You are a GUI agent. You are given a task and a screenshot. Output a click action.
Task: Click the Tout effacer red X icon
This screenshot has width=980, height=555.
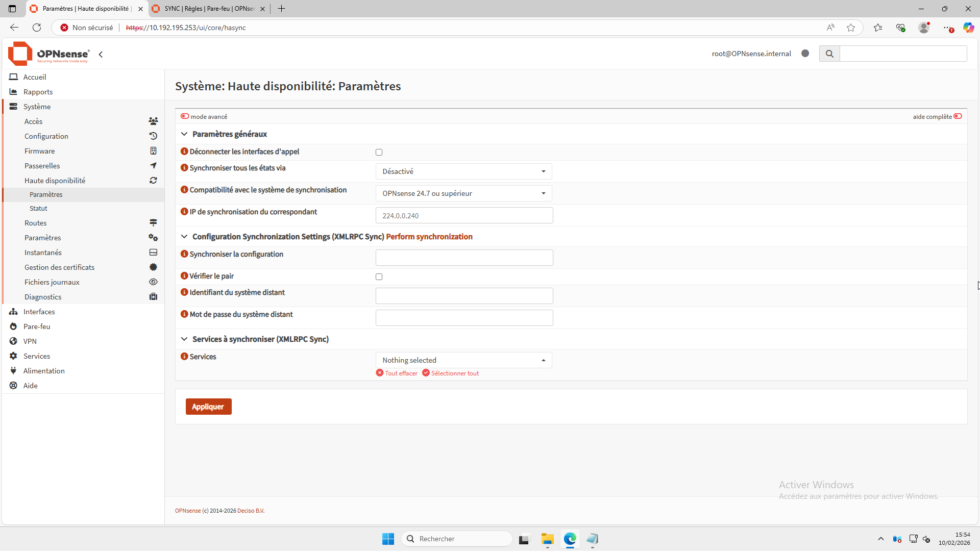380,373
